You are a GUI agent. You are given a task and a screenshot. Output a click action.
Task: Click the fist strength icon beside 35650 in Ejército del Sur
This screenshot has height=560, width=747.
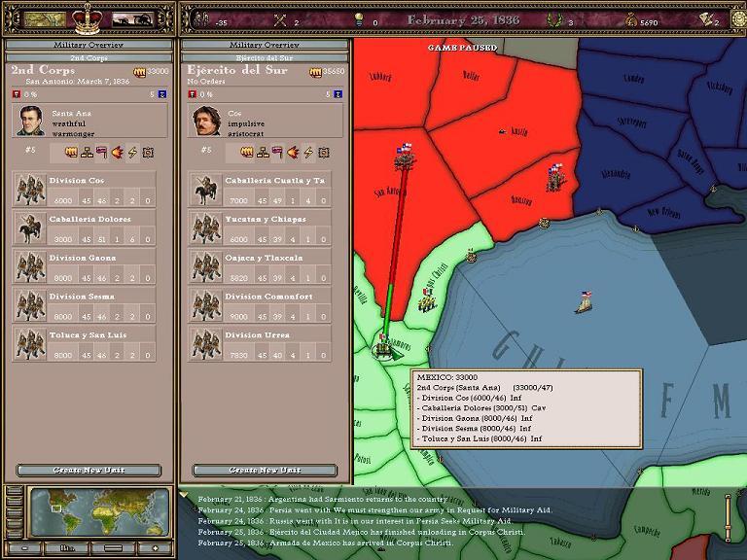(x=315, y=72)
